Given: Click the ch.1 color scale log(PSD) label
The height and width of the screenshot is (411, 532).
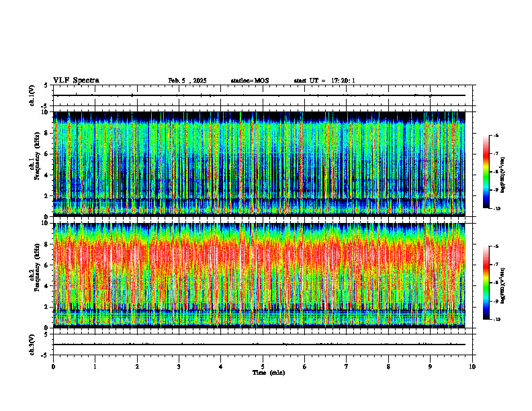Looking at the screenshot, I should tap(503, 175).
